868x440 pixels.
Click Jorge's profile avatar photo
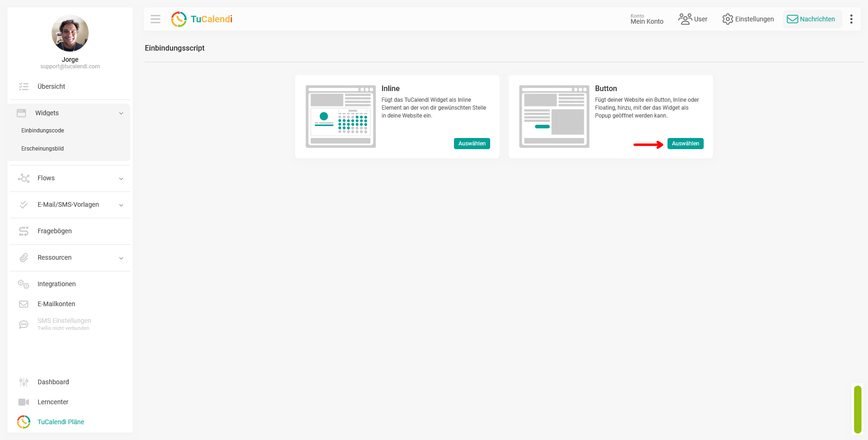pos(70,33)
